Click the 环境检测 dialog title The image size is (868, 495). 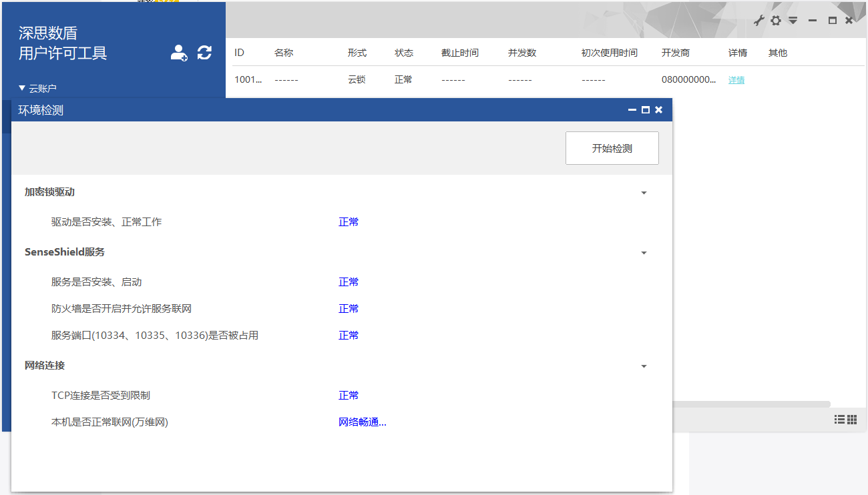[x=41, y=110]
